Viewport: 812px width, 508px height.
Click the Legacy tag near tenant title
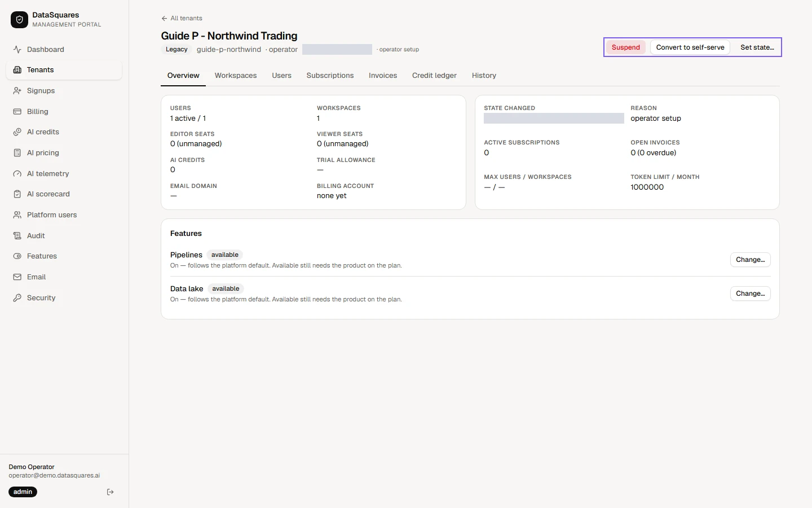tap(176, 50)
